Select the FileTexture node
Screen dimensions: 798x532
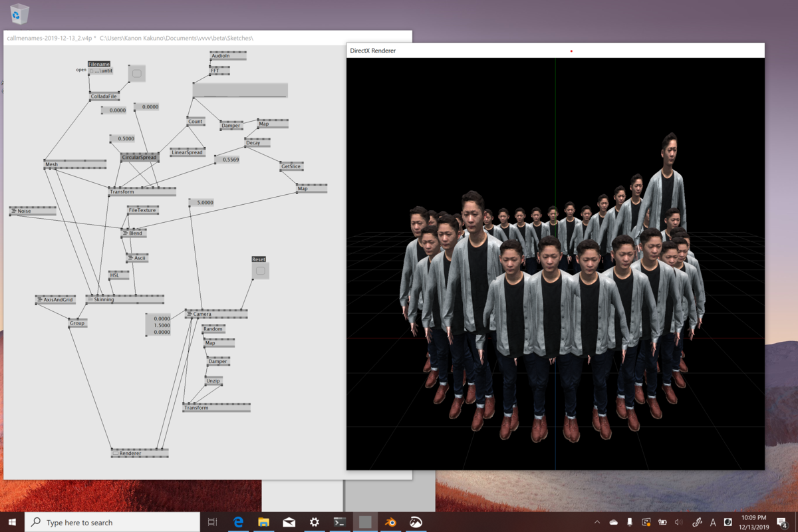point(142,210)
